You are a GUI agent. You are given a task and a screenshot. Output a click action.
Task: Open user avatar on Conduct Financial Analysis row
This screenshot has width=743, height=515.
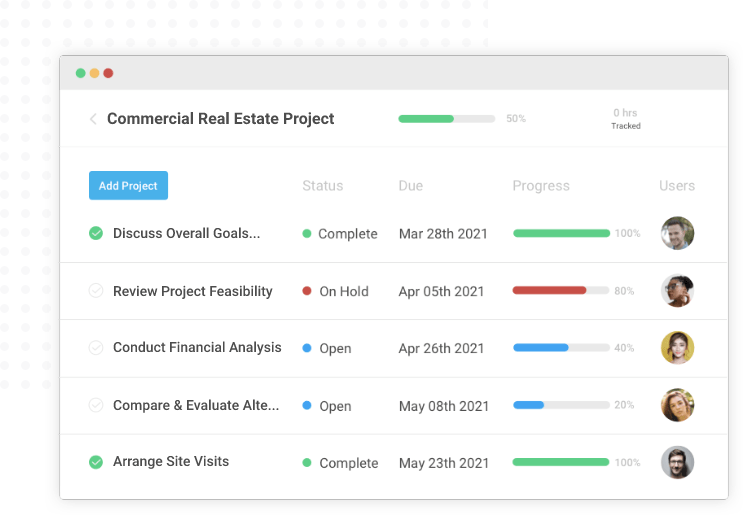[x=677, y=347]
